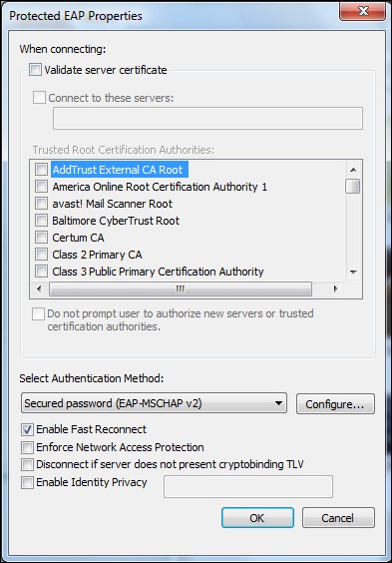Tick the Class 2 Primary CA checkbox

tap(41, 255)
